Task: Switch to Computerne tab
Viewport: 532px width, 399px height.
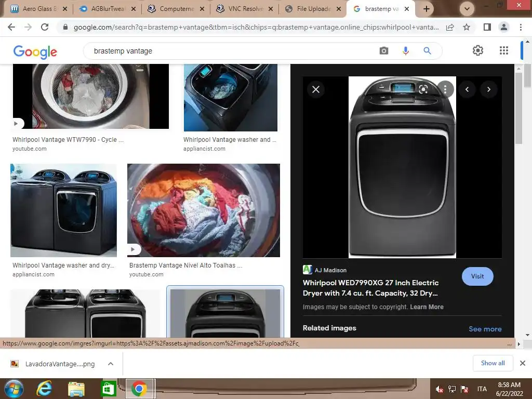Action: click(x=176, y=9)
